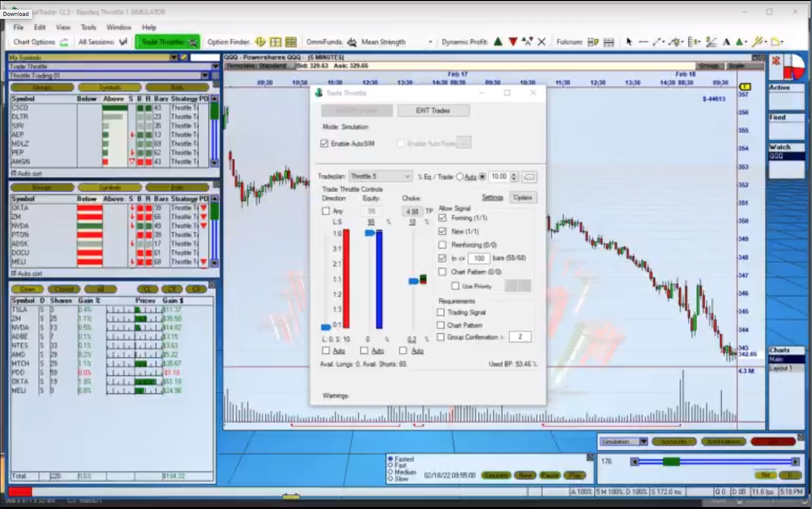This screenshot has width=812, height=509.
Task: Select the text annotation A tool
Action: point(726,42)
